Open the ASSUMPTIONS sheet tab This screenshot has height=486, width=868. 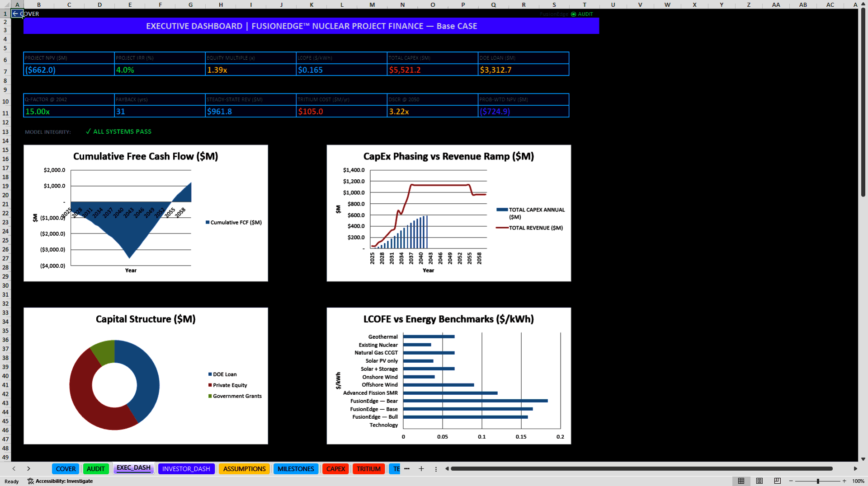pos(244,469)
